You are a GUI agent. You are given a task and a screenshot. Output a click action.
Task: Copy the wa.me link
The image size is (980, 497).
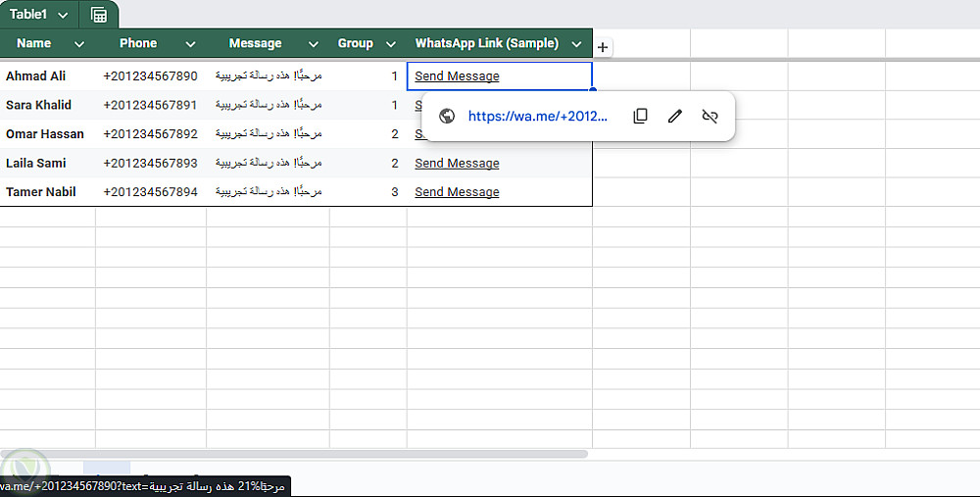click(640, 116)
